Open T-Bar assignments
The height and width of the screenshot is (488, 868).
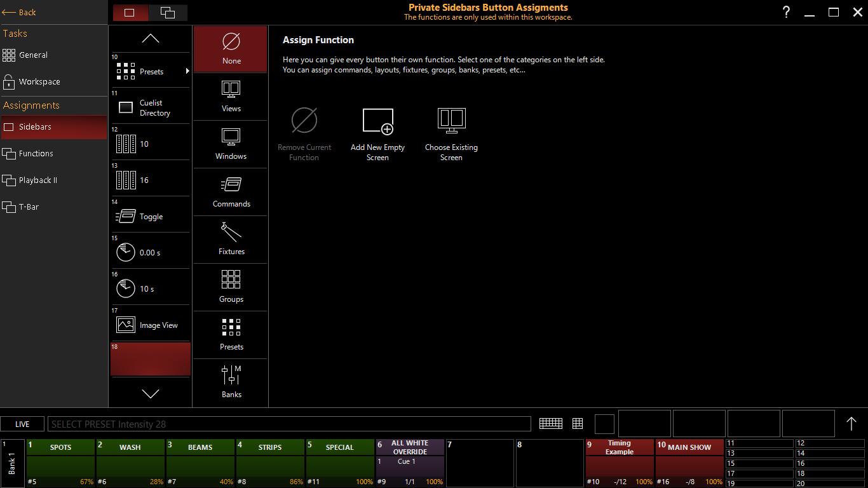[x=53, y=207]
